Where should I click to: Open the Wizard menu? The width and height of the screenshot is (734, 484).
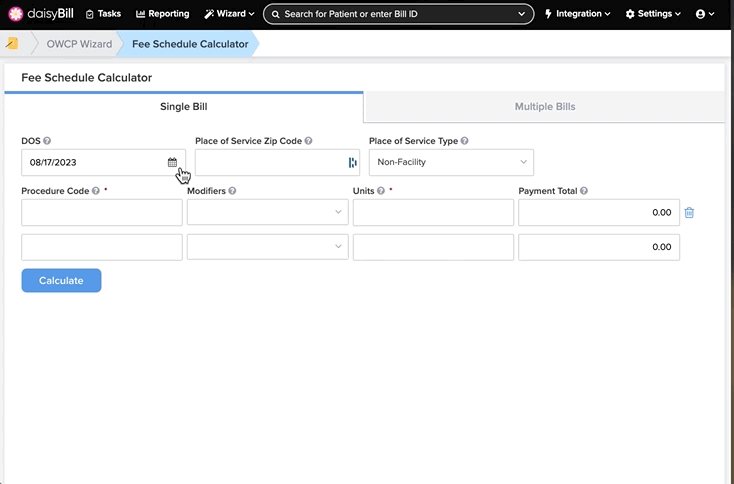pos(229,14)
